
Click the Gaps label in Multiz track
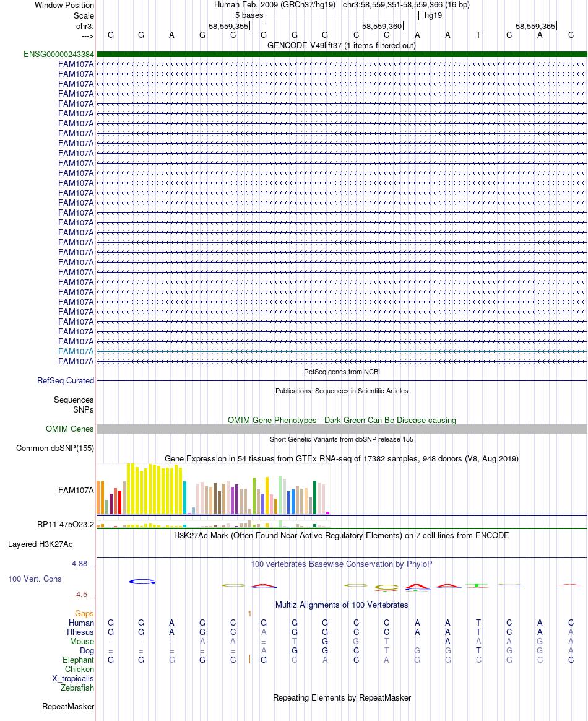(84, 613)
